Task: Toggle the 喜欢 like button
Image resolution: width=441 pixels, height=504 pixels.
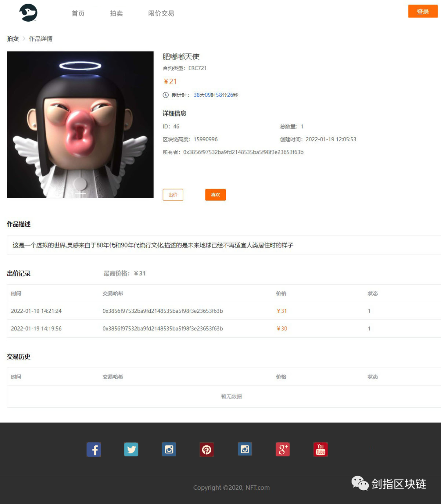Action: [215, 195]
